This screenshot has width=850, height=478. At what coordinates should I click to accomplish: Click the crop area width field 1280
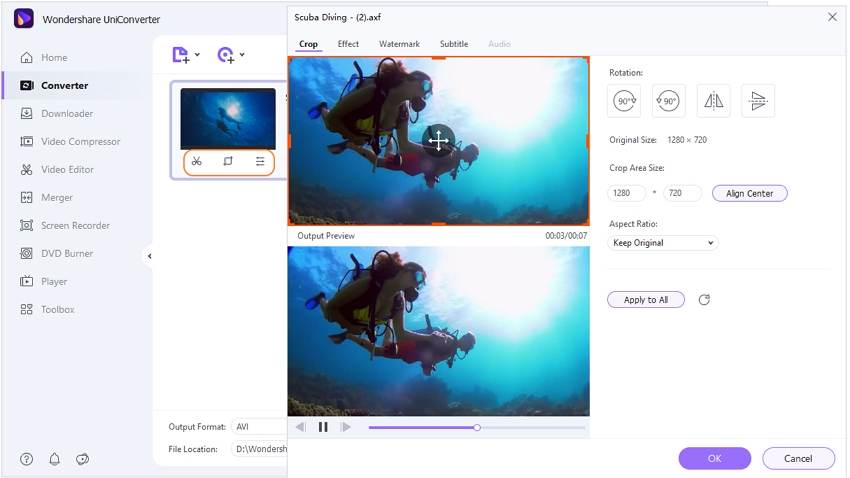(627, 193)
